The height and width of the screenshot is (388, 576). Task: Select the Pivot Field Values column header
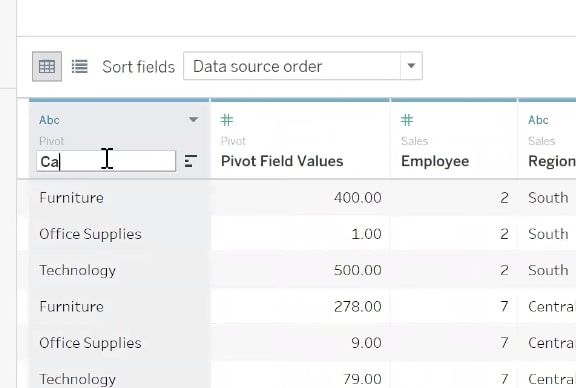click(282, 161)
